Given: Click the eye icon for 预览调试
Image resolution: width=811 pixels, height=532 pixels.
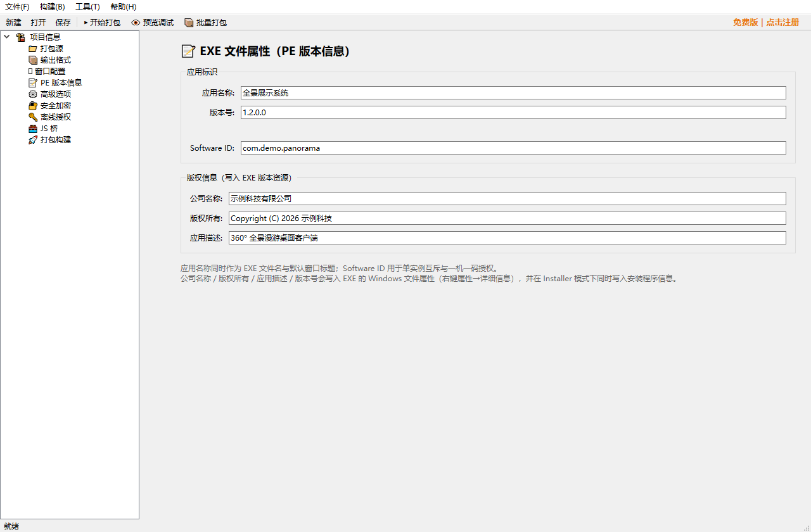Looking at the screenshot, I should 136,22.
